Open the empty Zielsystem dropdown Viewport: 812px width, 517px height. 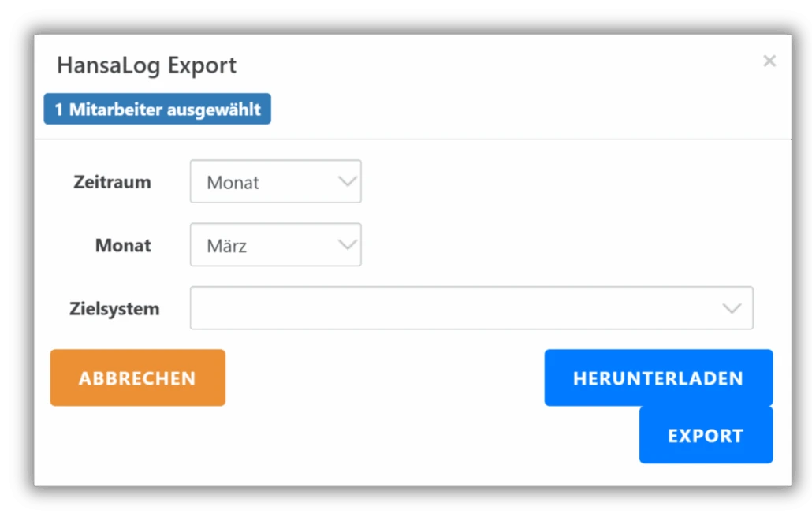tap(471, 307)
